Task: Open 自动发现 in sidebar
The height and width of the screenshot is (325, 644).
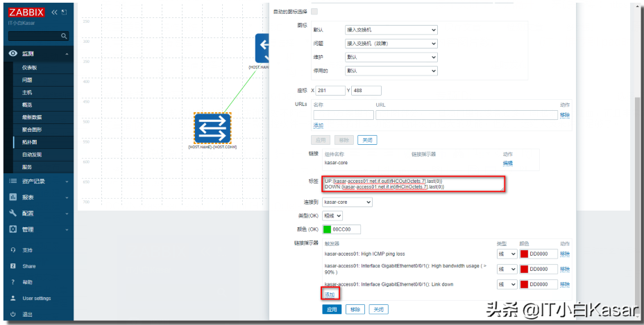Action: click(x=32, y=155)
